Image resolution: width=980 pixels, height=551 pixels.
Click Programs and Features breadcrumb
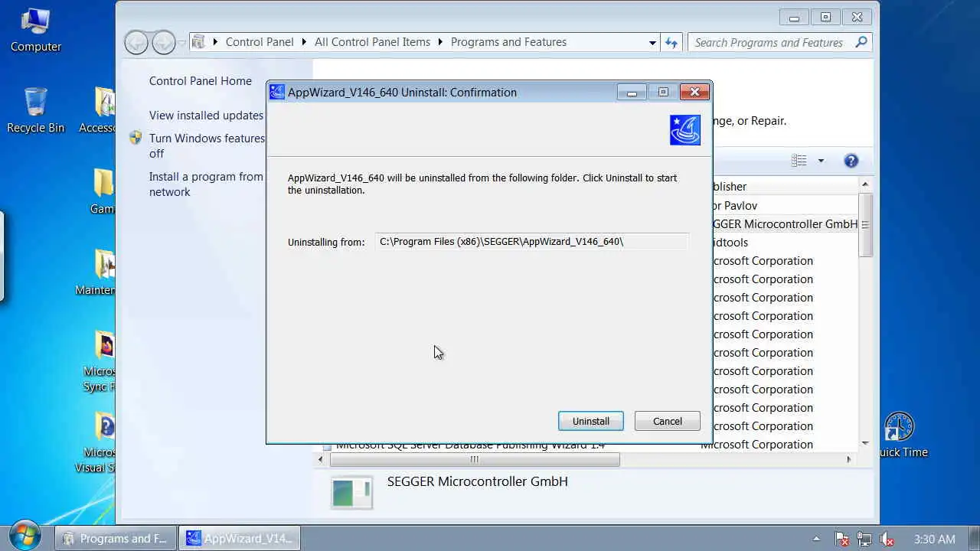(508, 42)
